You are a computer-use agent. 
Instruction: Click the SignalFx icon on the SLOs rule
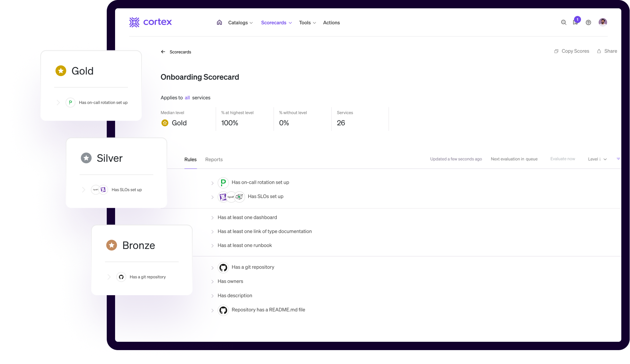click(x=231, y=197)
